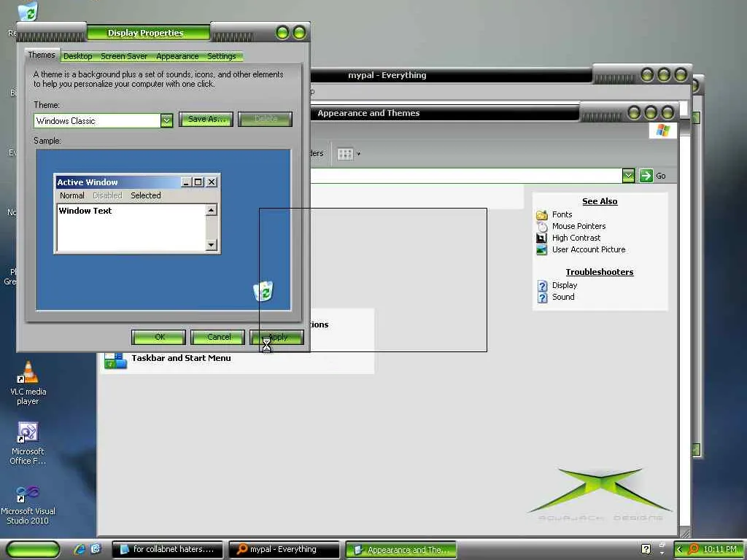
Task: Switch to for collabnet haters taskbar item
Action: [167, 550]
